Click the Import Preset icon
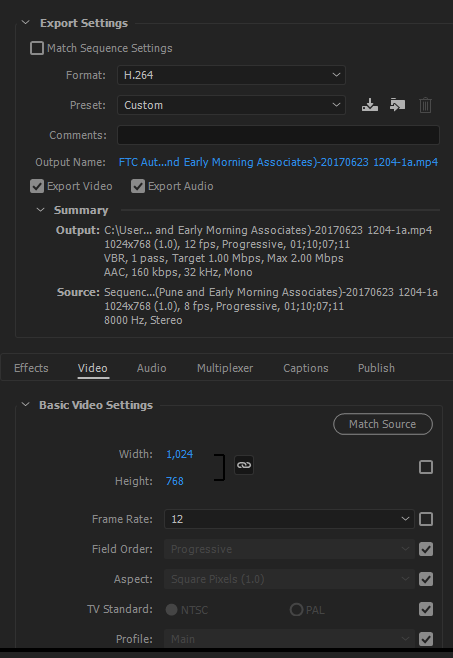The image size is (453, 658). (x=397, y=105)
